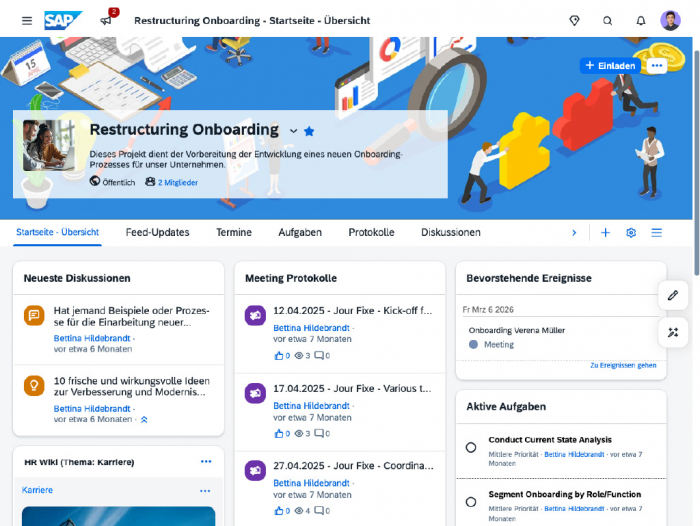Like the 12.04.2025 Jour Fixe protocol
The height and width of the screenshot is (526, 700).
(279, 355)
